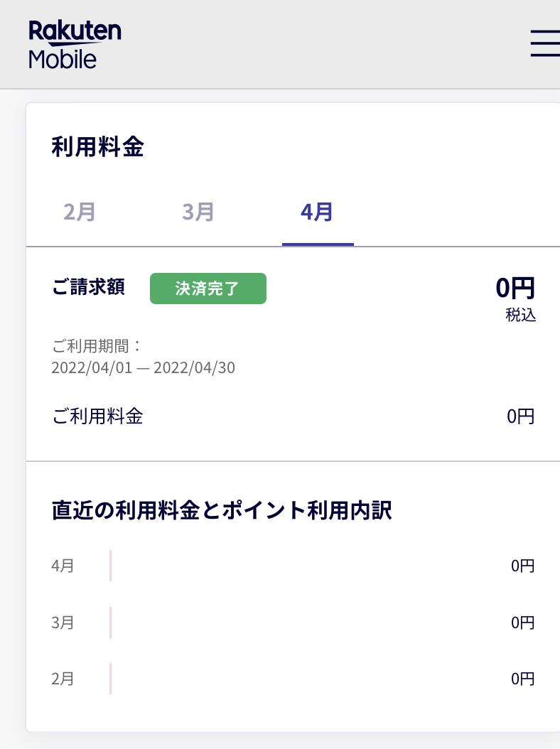This screenshot has width=560, height=749.
Task: Click the Rakuten Mobile logo
Action: tap(75, 44)
